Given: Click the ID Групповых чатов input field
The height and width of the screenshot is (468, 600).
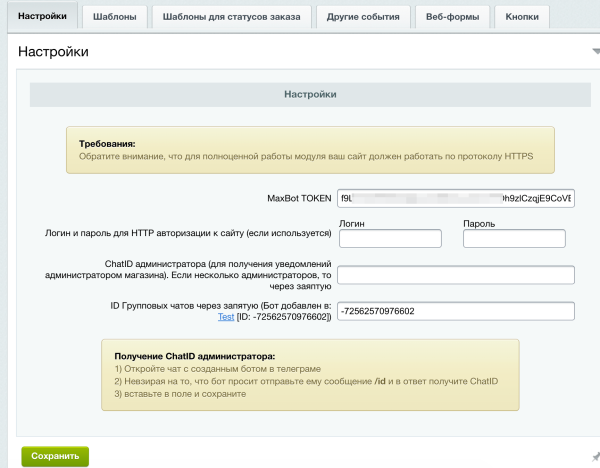Looking at the screenshot, I should [x=455, y=311].
